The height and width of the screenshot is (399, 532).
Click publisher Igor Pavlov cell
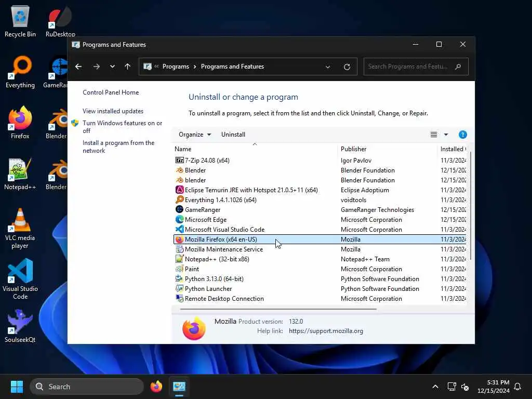click(356, 161)
